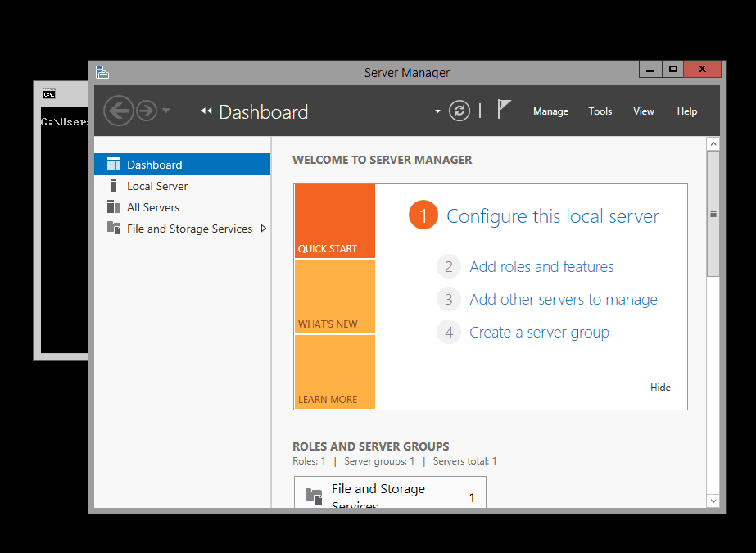Screen dimensions: 756x553
Task: Click the Server Manager title bar icon
Action: click(102, 72)
